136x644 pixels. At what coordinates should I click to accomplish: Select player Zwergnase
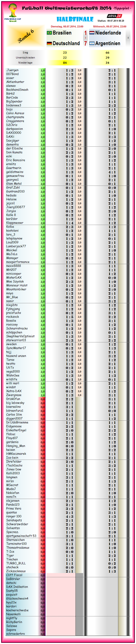[14, 395]
